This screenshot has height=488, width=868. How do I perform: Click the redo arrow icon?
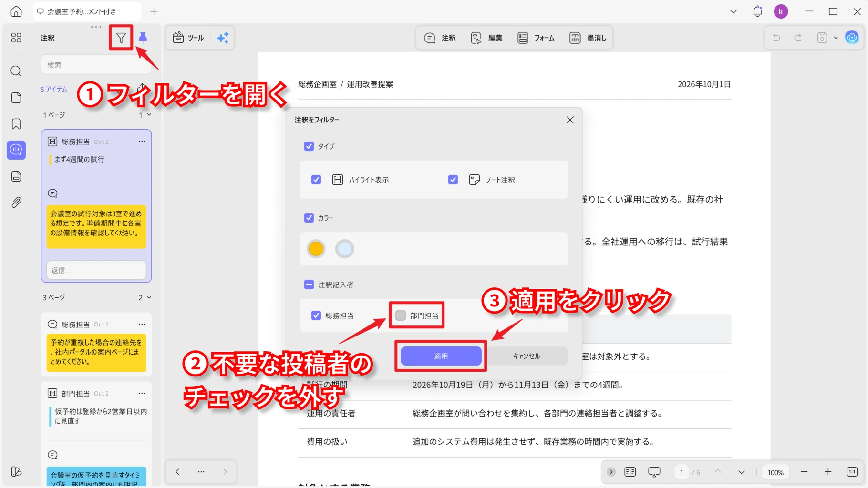(797, 38)
